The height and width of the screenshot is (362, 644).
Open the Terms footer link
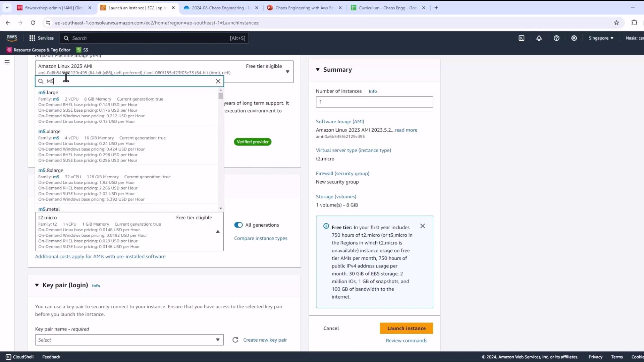pyautogui.click(x=617, y=357)
